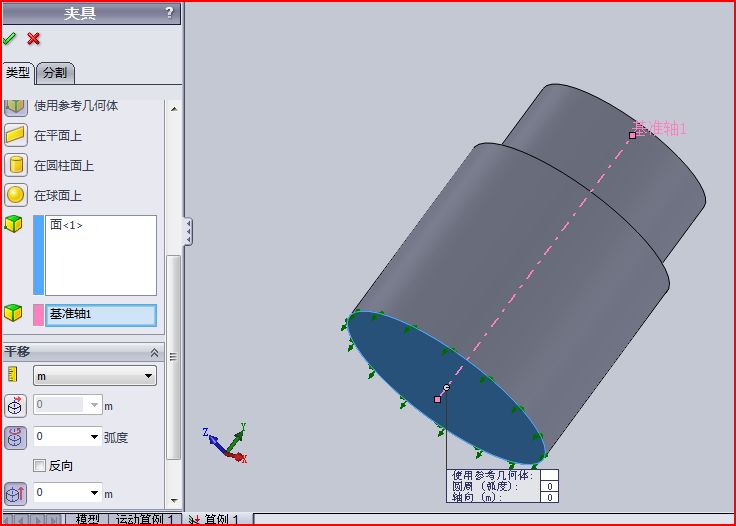
Task: Click 在圆柱面上 label
Action: point(64,166)
